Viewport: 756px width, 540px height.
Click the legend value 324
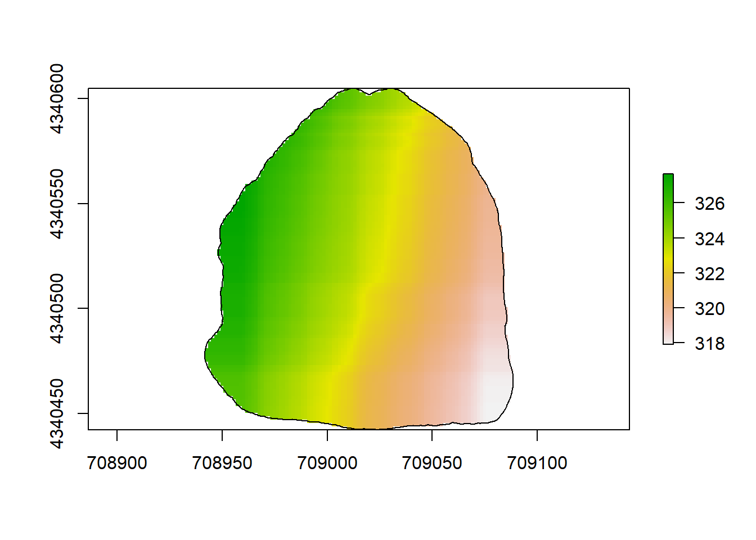click(x=709, y=239)
